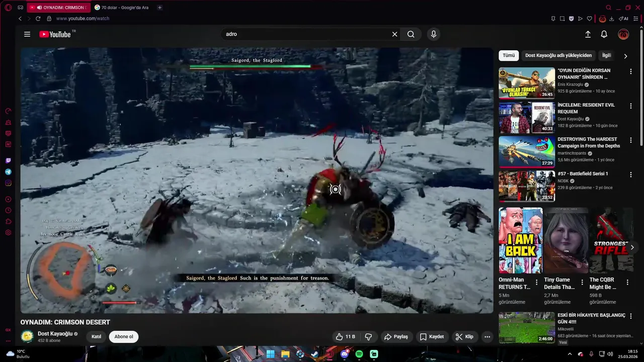The width and height of the screenshot is (644, 362).
Task: Open Twitch in the Opera sidebar
Action: pos(8,161)
